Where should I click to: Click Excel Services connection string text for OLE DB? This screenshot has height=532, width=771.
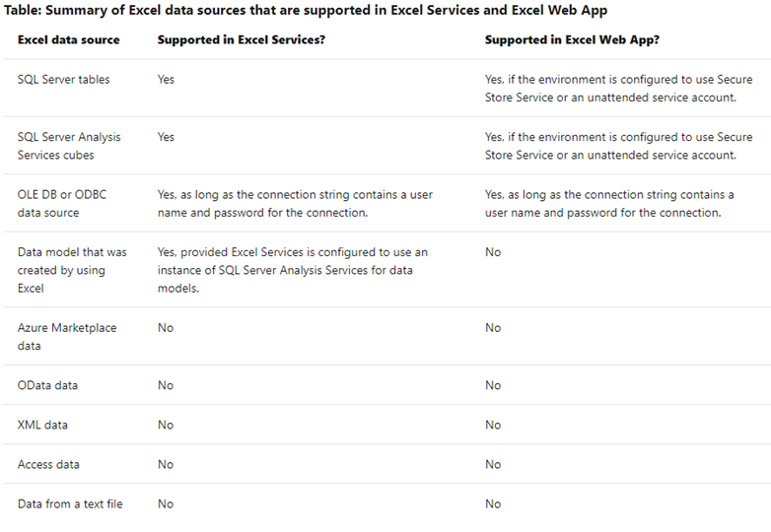(295, 203)
